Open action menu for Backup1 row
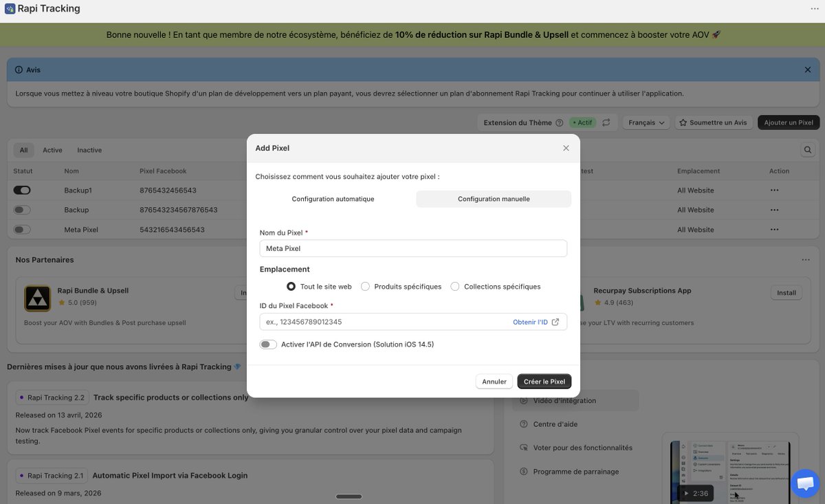The image size is (825, 504). pyautogui.click(x=775, y=190)
